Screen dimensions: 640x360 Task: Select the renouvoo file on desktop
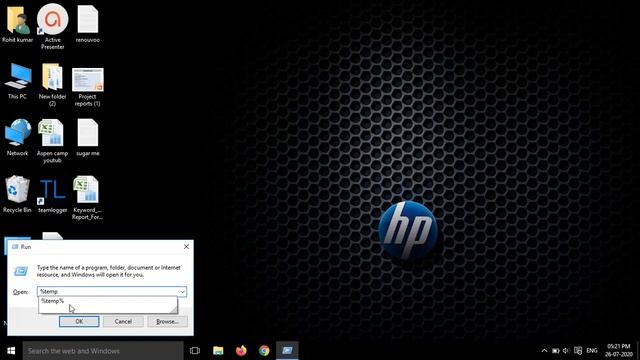click(x=88, y=19)
